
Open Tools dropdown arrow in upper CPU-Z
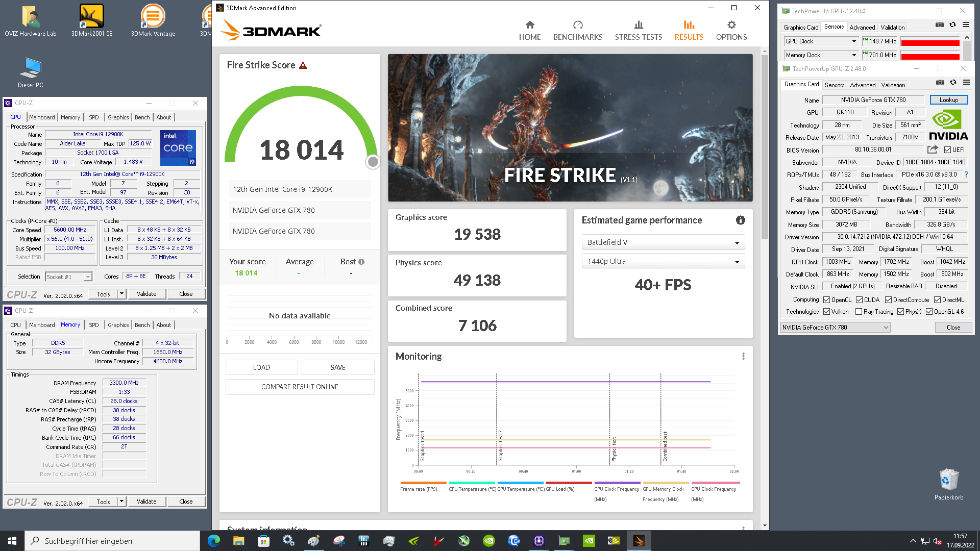pos(121,294)
